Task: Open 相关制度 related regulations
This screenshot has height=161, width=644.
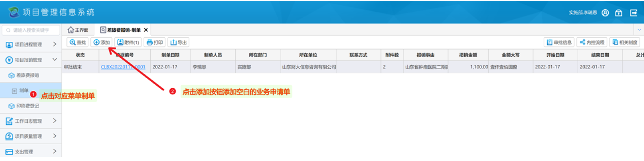Action: pyautogui.click(x=625, y=42)
